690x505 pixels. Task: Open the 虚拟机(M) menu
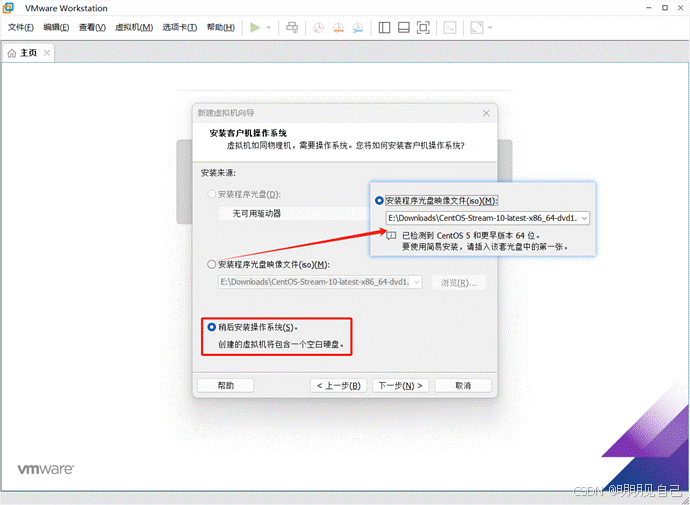pyautogui.click(x=134, y=27)
